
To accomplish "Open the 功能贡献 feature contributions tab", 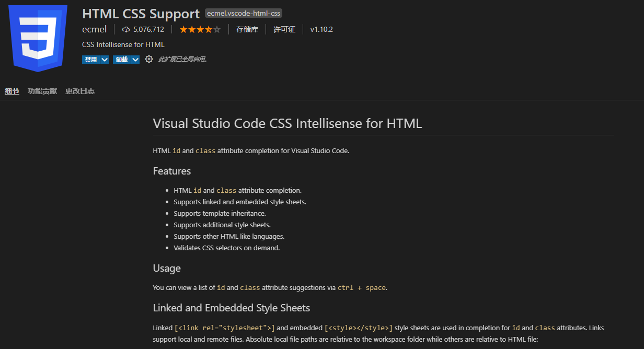I will (x=42, y=91).
